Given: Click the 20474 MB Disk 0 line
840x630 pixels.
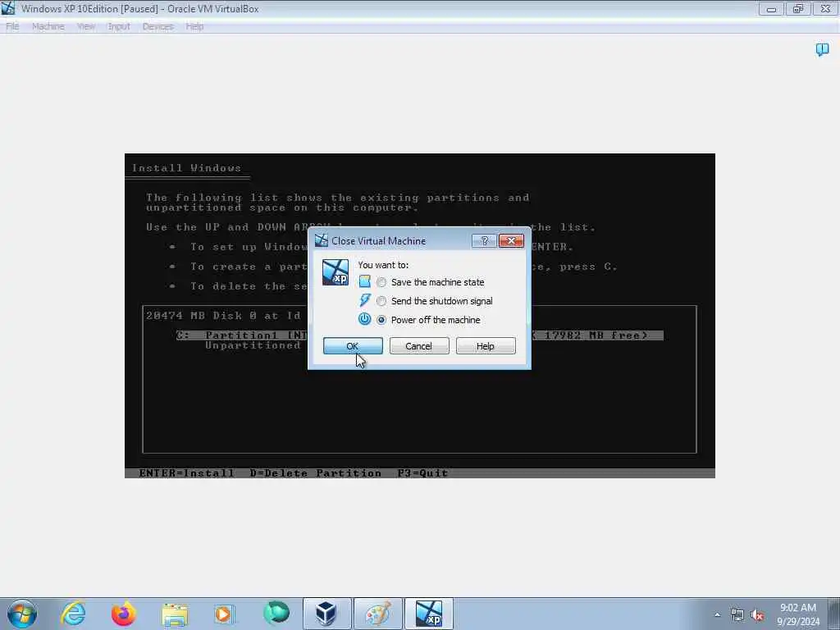Looking at the screenshot, I should click(x=223, y=316).
